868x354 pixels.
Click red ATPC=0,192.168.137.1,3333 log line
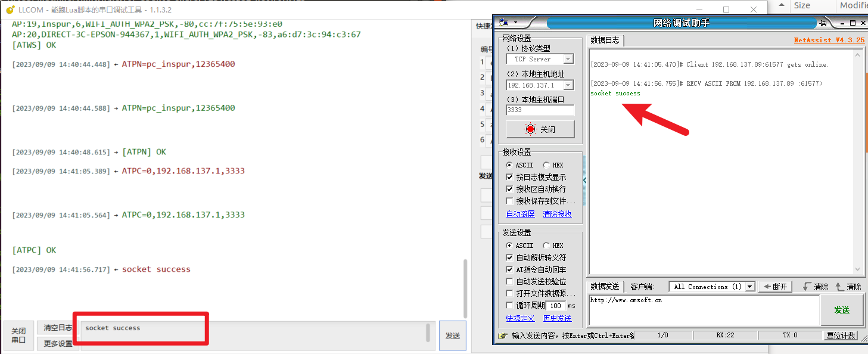click(183, 171)
